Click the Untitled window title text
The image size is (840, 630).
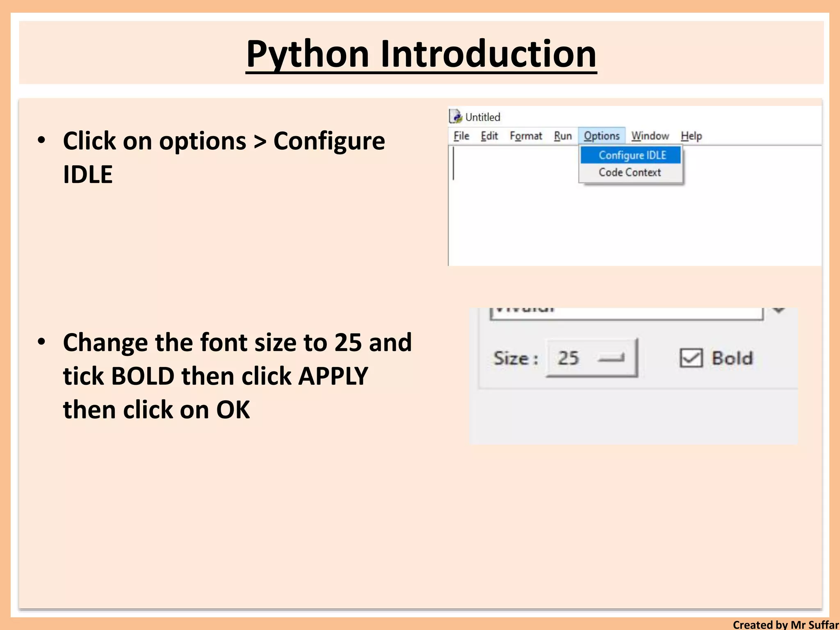[x=482, y=117]
